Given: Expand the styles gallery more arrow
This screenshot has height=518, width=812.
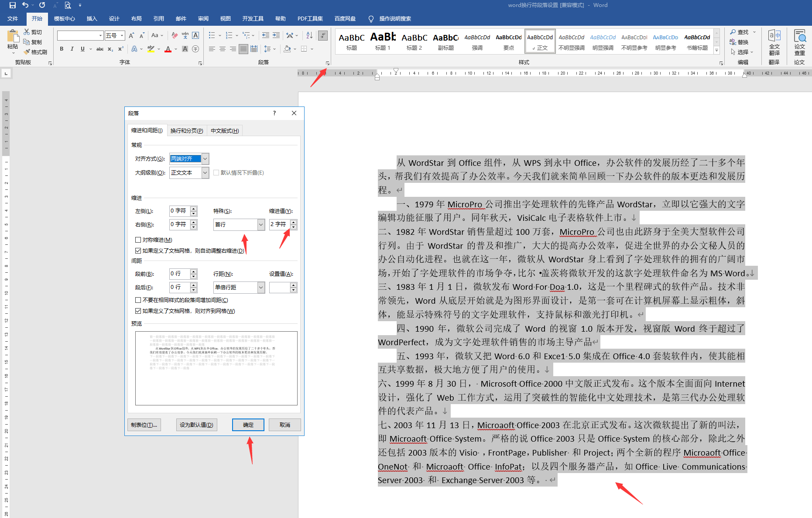Looking at the screenshot, I should 716,50.
